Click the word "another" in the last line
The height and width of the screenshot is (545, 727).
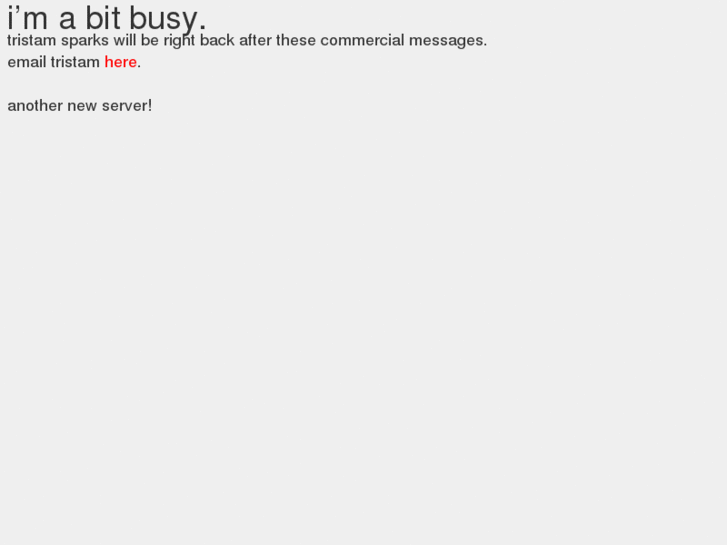coord(35,105)
